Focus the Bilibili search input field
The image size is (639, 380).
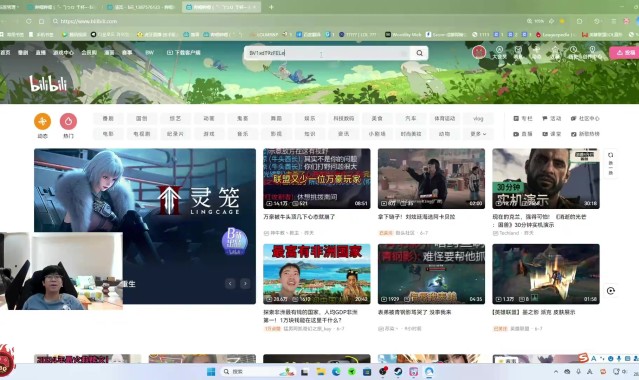[328, 53]
